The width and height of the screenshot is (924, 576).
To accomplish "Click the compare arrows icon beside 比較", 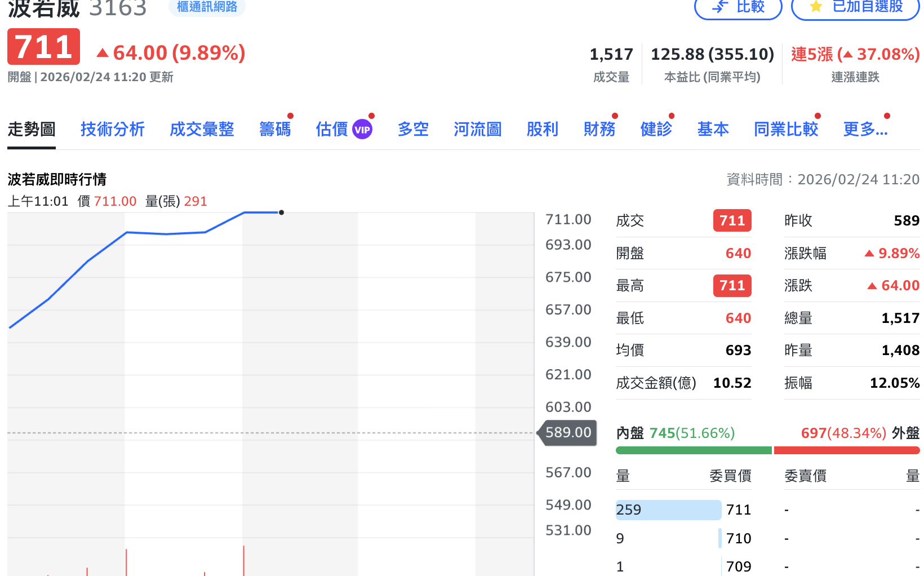I will click(x=719, y=6).
